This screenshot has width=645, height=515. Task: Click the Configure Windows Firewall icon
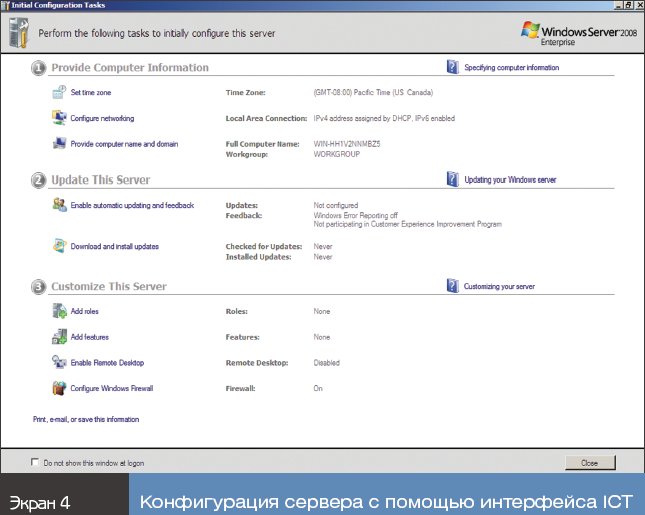tap(59, 388)
